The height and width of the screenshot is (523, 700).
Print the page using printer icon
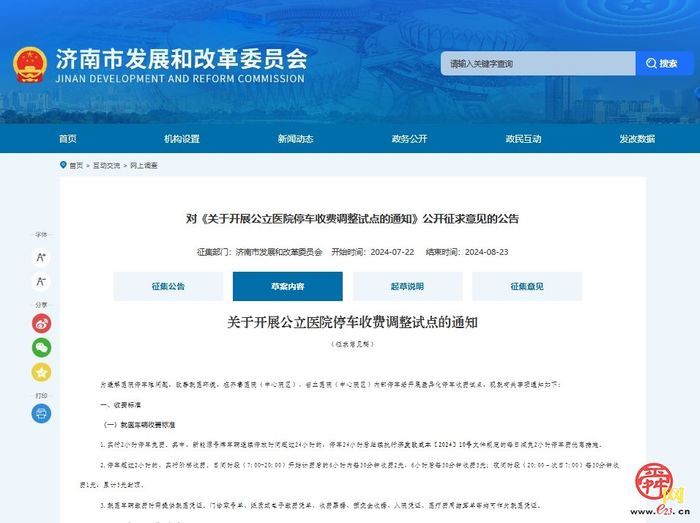[41, 414]
